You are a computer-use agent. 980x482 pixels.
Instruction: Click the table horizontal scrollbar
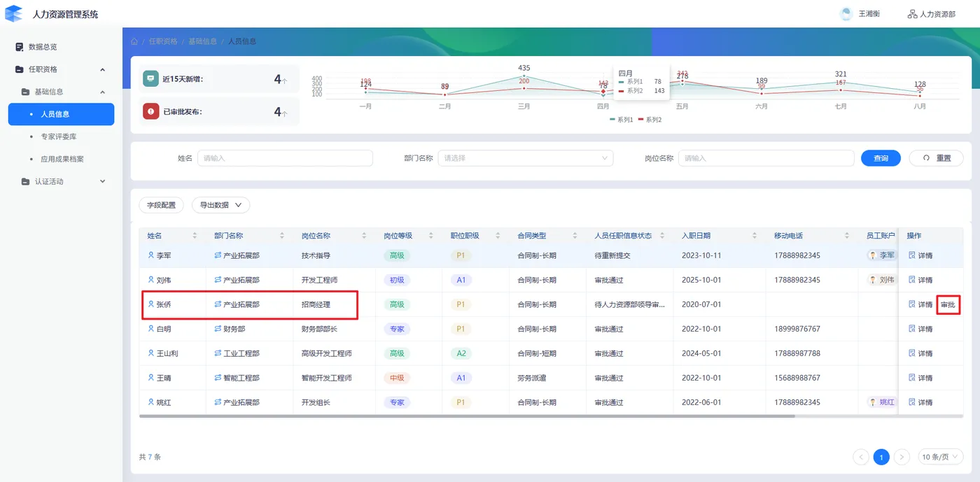point(467,416)
